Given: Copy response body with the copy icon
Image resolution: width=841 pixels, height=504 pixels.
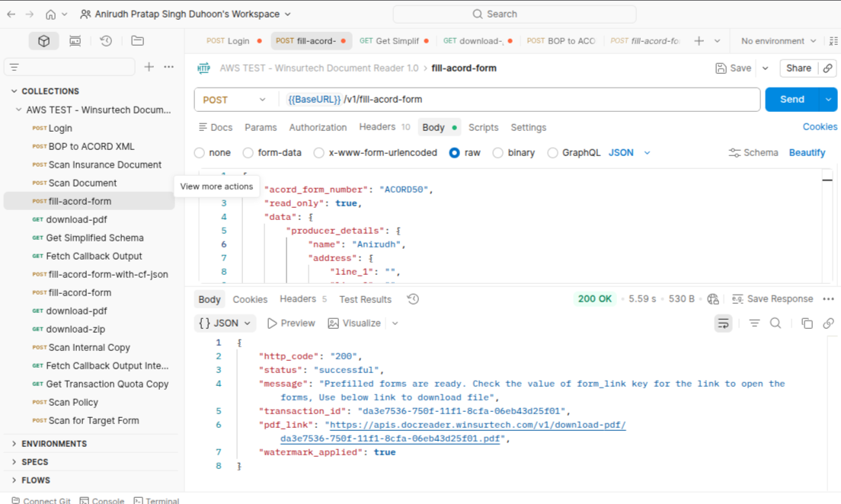Looking at the screenshot, I should (807, 324).
